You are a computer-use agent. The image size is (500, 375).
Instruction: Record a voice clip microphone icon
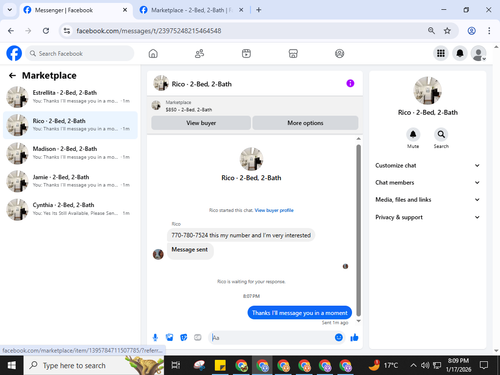tap(155, 338)
